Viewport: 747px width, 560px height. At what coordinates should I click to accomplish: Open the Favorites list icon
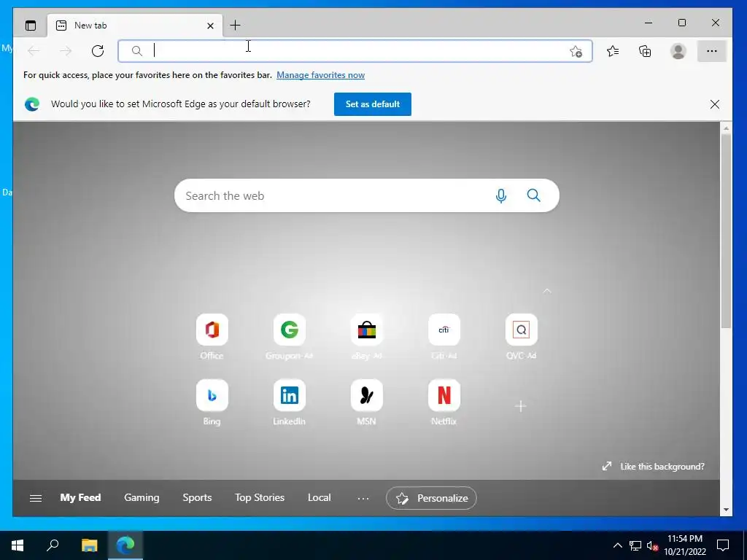click(613, 51)
